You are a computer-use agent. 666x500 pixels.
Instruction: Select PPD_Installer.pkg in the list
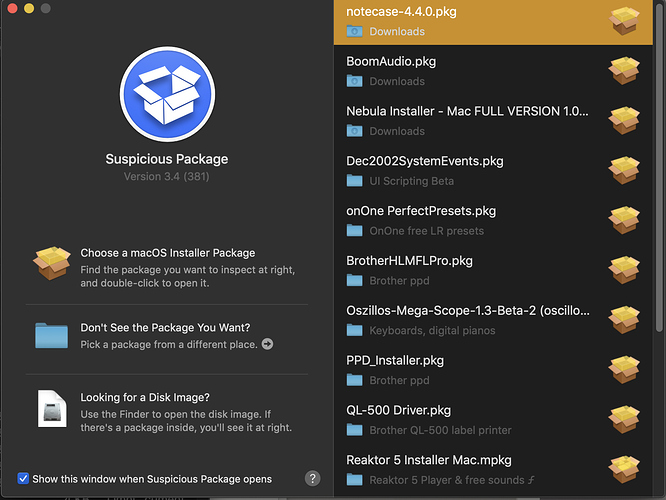493,370
